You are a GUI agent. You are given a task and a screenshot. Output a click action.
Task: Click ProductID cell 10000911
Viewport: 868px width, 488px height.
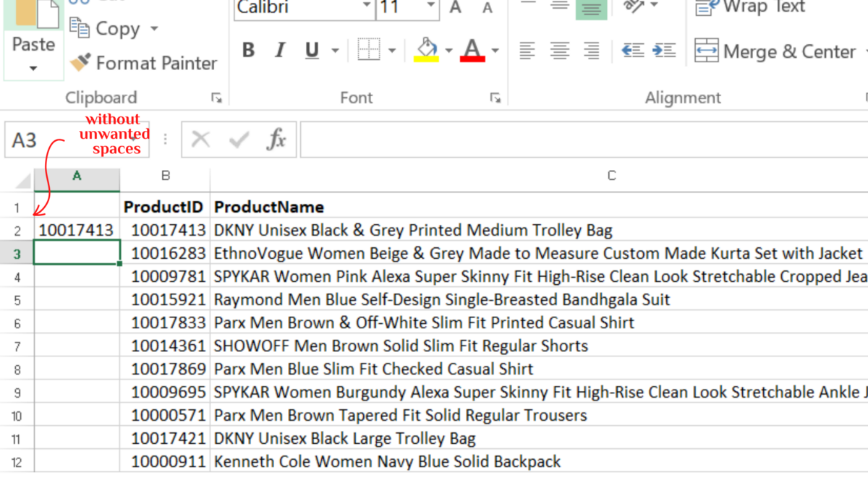pos(166,462)
